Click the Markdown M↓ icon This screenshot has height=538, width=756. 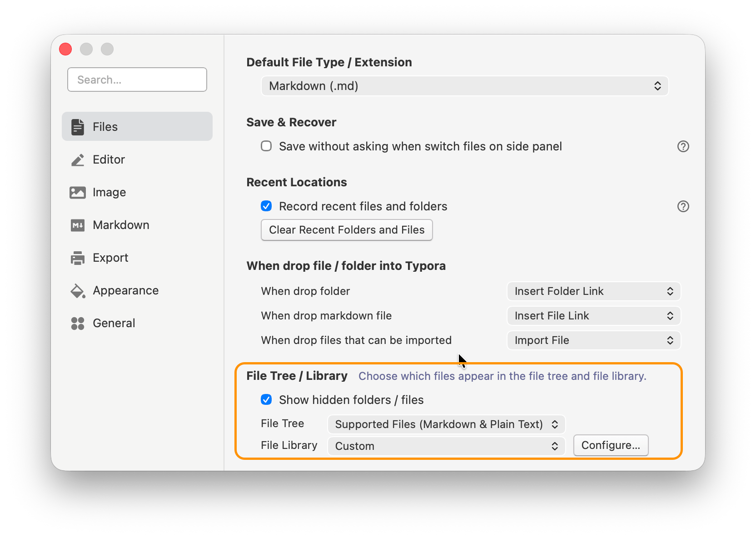[78, 225]
